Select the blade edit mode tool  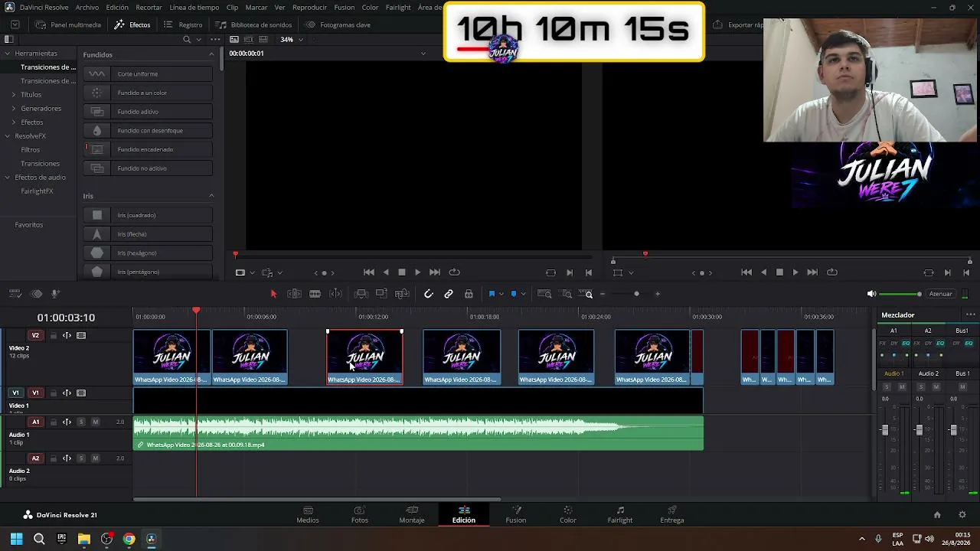[x=315, y=294]
